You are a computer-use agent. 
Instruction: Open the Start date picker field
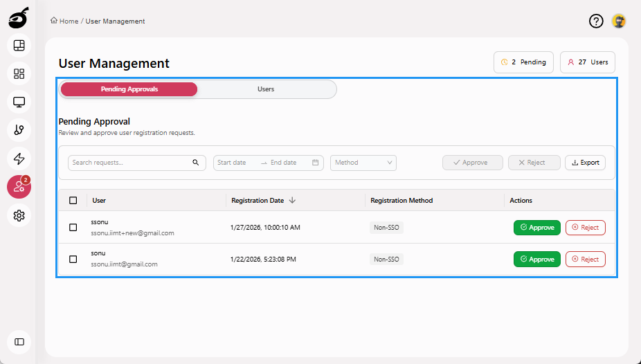235,163
